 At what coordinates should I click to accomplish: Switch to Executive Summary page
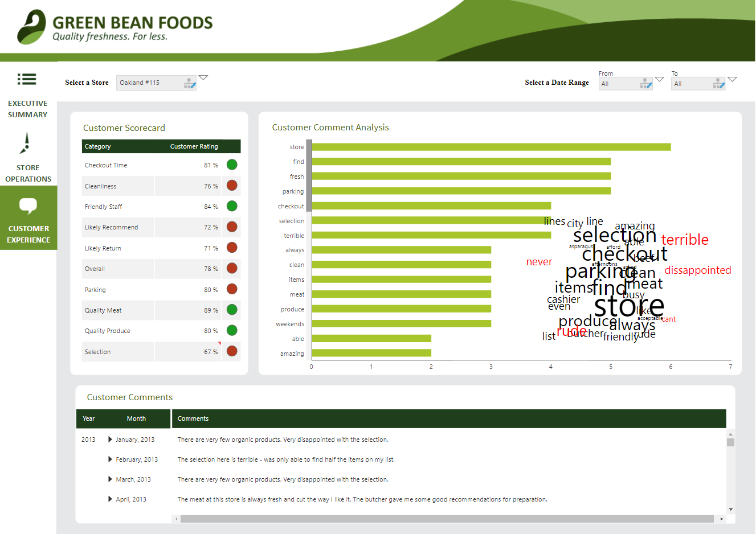point(28,109)
